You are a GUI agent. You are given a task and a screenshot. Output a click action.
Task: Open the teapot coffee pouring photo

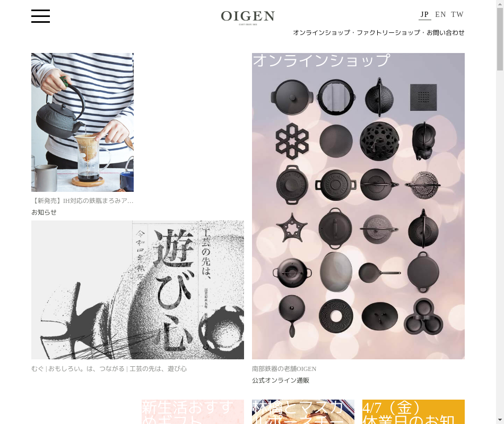pos(82,122)
